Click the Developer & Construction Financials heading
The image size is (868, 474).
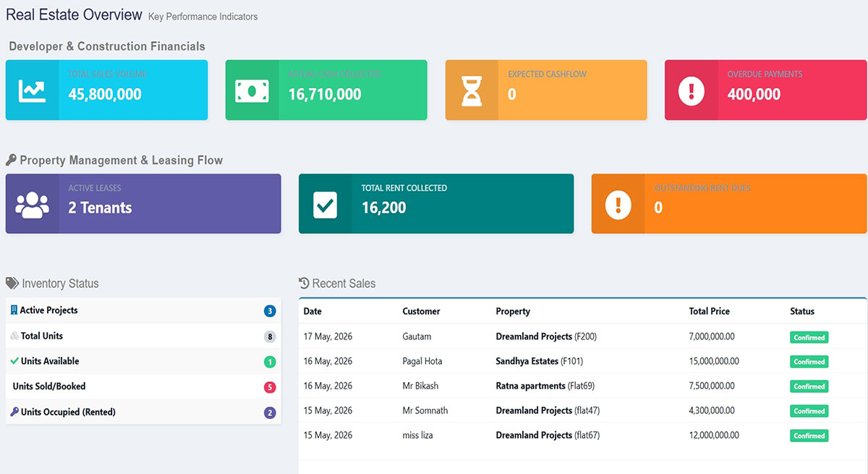coord(107,46)
